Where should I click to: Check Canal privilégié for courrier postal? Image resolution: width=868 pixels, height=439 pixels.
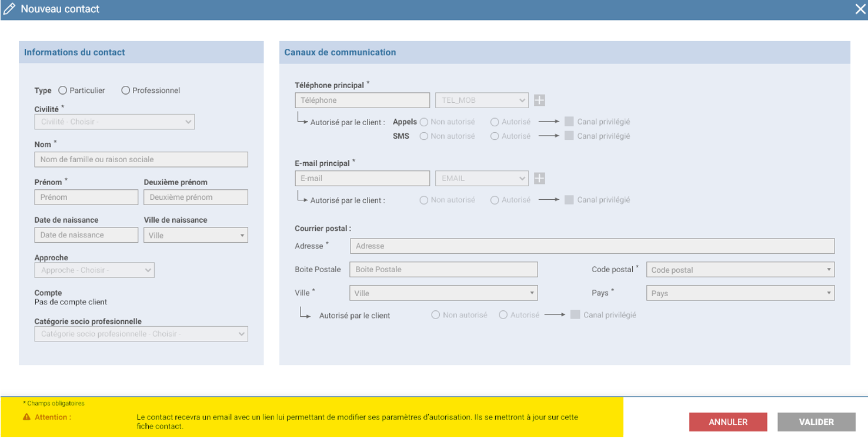(575, 315)
